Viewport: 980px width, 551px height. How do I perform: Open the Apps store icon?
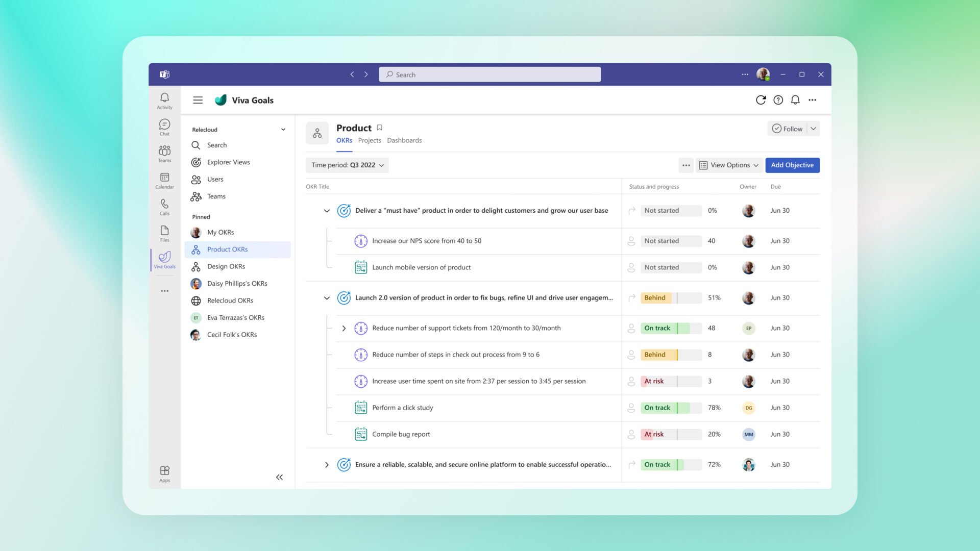click(164, 473)
